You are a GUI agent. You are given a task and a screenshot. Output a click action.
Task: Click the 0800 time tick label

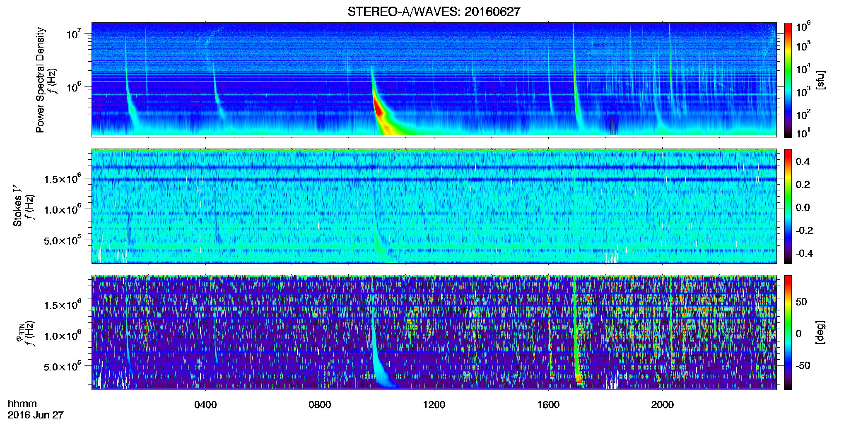tap(320, 405)
